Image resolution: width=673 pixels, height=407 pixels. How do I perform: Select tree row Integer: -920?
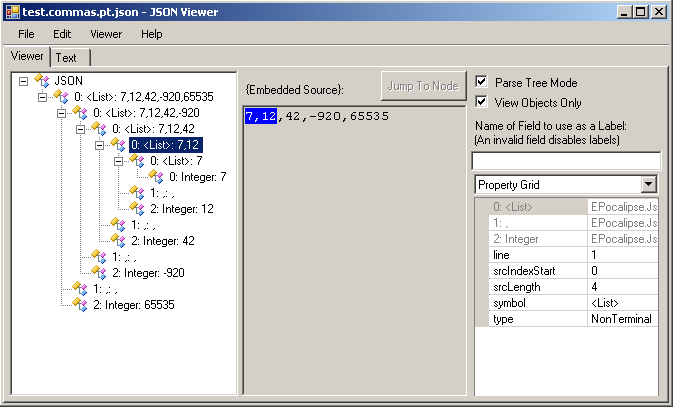tap(148, 273)
